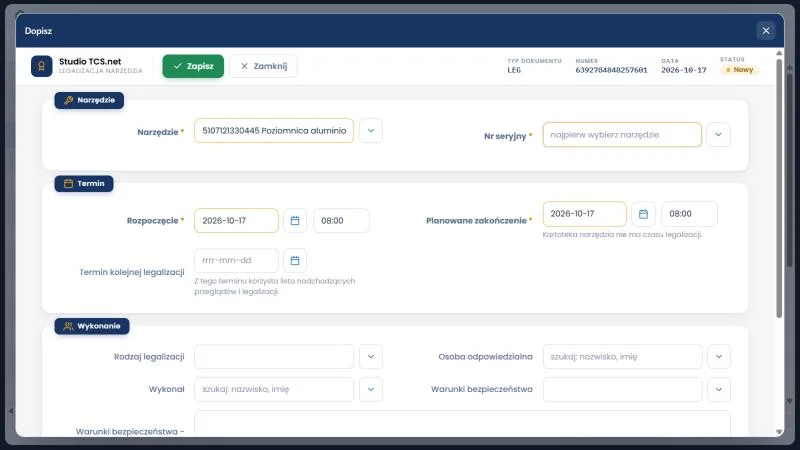The width and height of the screenshot is (800, 450).
Task: Click the dialog vertical scrollbar thumb
Action: [779, 189]
